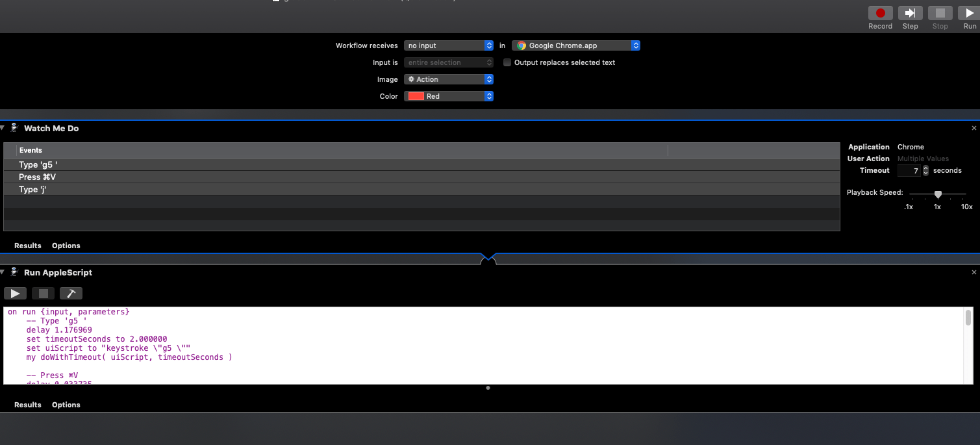Open the Color Red dropdown
Image resolution: width=980 pixels, height=445 pixels.
[x=449, y=96]
